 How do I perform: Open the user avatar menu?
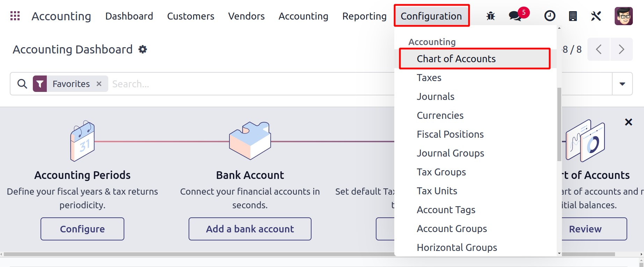[x=623, y=16]
